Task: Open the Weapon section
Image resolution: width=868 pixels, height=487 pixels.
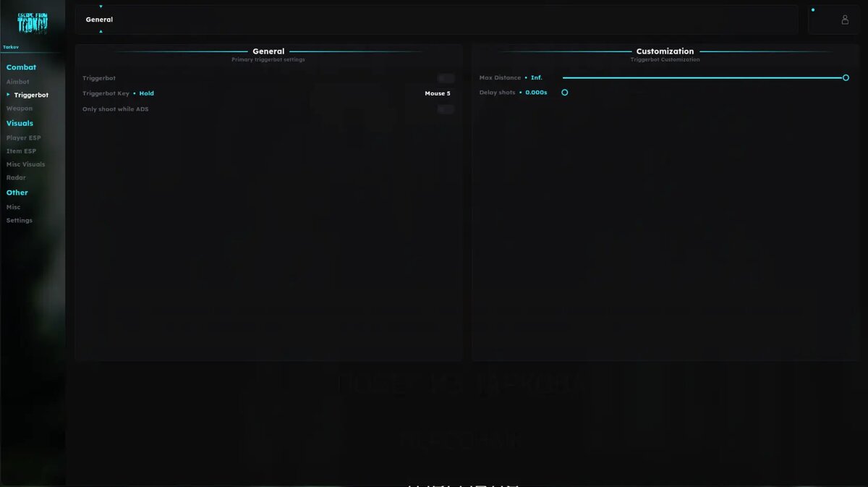Action: 20,109
